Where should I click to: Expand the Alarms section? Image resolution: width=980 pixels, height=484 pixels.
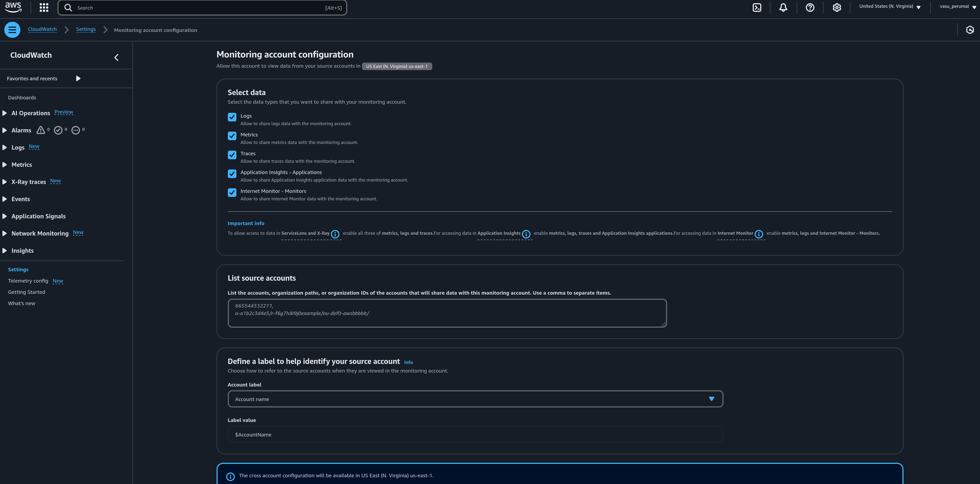click(x=5, y=130)
